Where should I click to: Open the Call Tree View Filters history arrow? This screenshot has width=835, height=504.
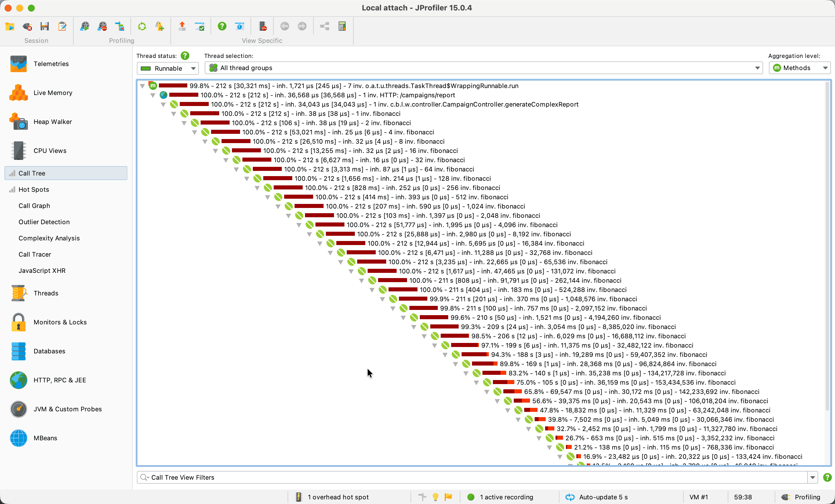(813, 477)
